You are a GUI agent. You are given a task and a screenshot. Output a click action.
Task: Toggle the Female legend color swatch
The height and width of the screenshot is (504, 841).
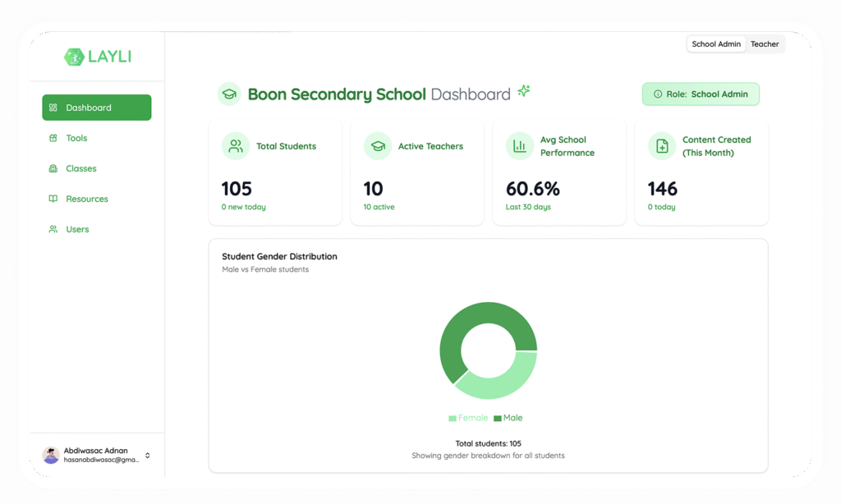(453, 419)
